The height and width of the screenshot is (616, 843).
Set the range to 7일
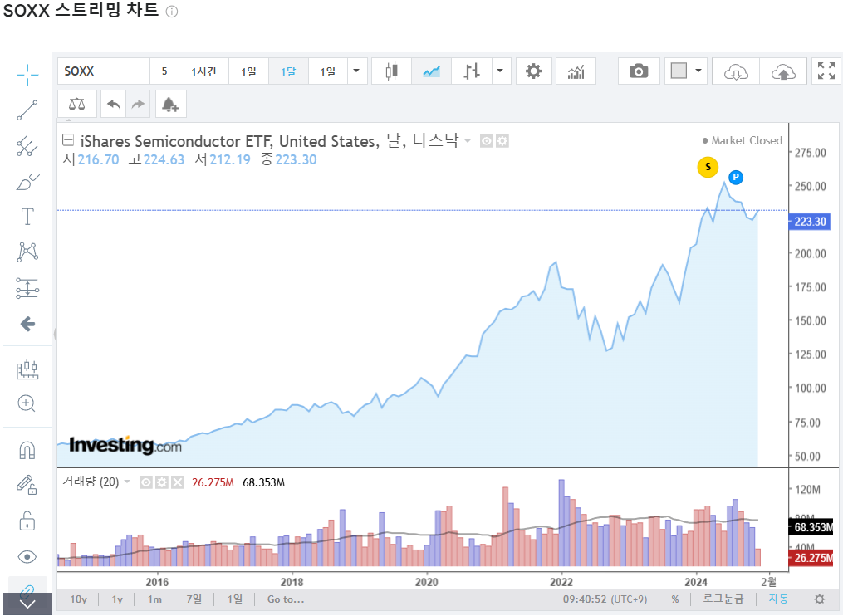(194, 599)
